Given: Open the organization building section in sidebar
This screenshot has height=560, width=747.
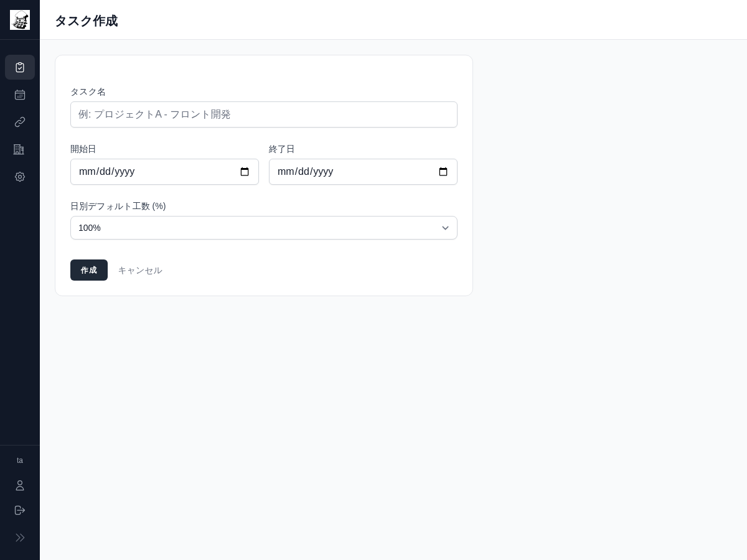Looking at the screenshot, I should (20, 149).
